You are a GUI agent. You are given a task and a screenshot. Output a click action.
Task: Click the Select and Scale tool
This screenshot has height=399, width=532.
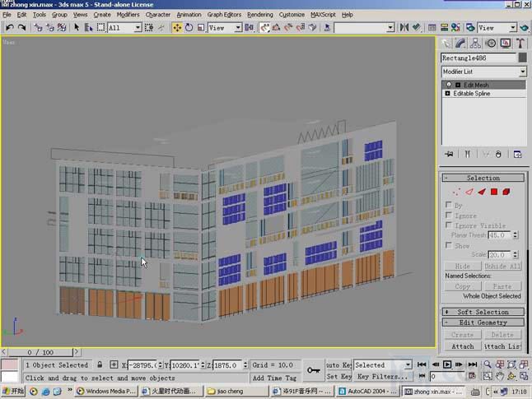pos(201,27)
